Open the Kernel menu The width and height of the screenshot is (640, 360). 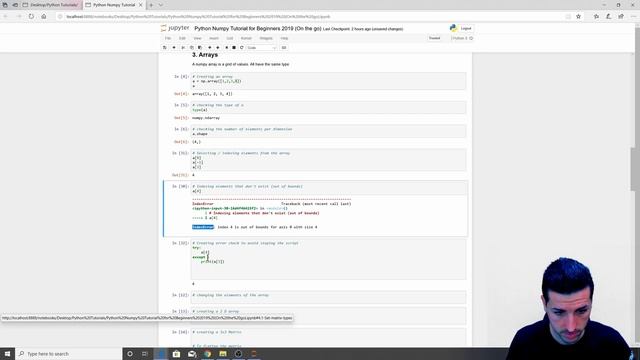pyautogui.click(x=246, y=38)
